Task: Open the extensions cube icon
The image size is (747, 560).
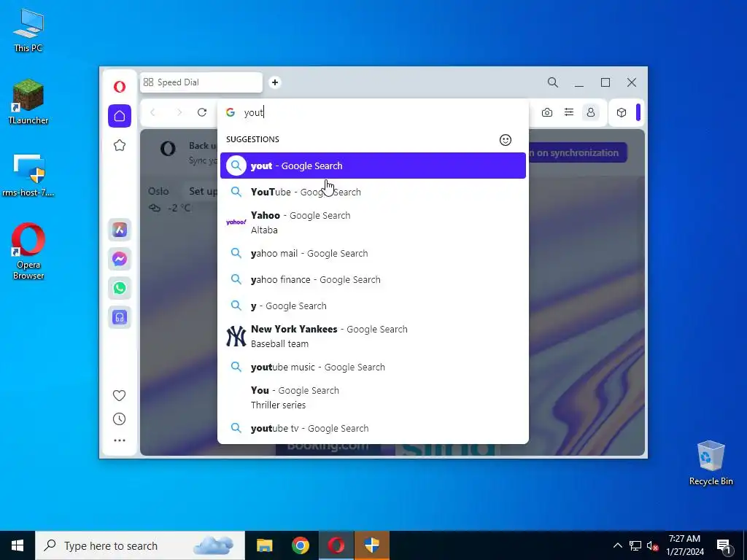Action: (x=622, y=112)
